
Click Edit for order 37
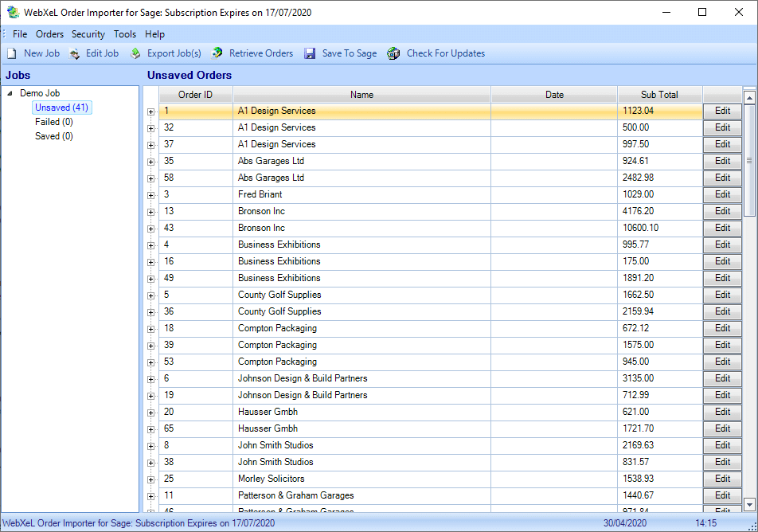tap(722, 144)
